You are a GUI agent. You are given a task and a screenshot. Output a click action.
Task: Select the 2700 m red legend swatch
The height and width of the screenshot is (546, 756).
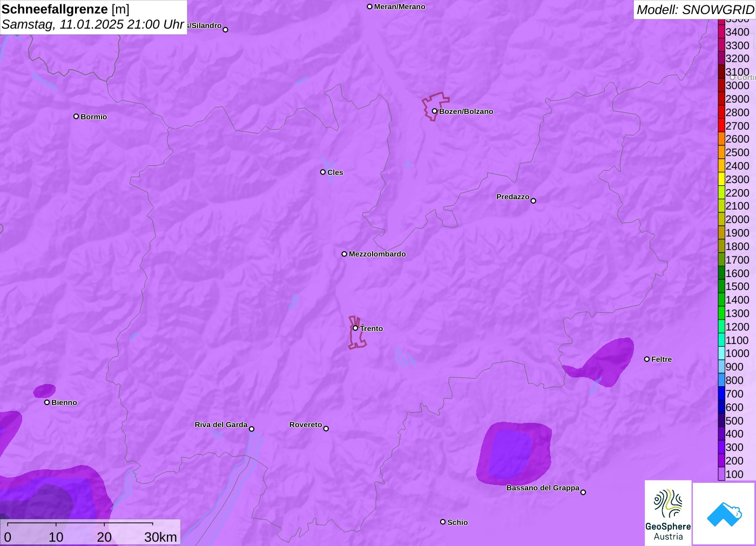[721, 126]
